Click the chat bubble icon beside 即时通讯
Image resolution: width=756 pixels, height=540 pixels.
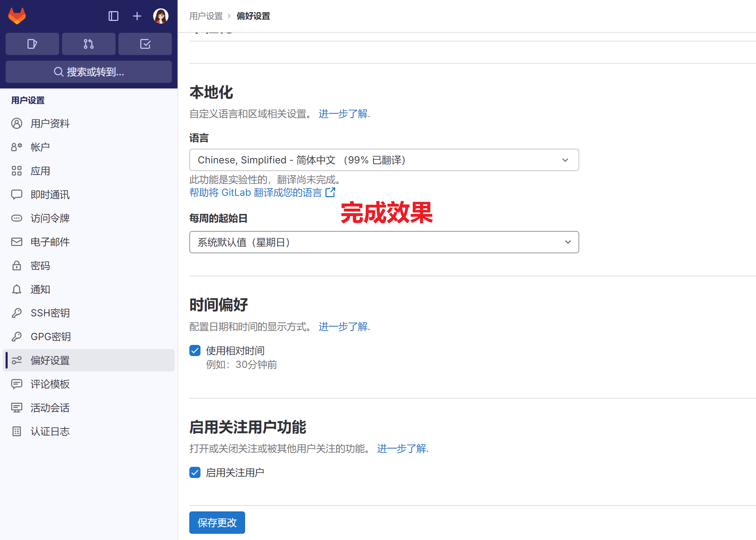click(17, 194)
